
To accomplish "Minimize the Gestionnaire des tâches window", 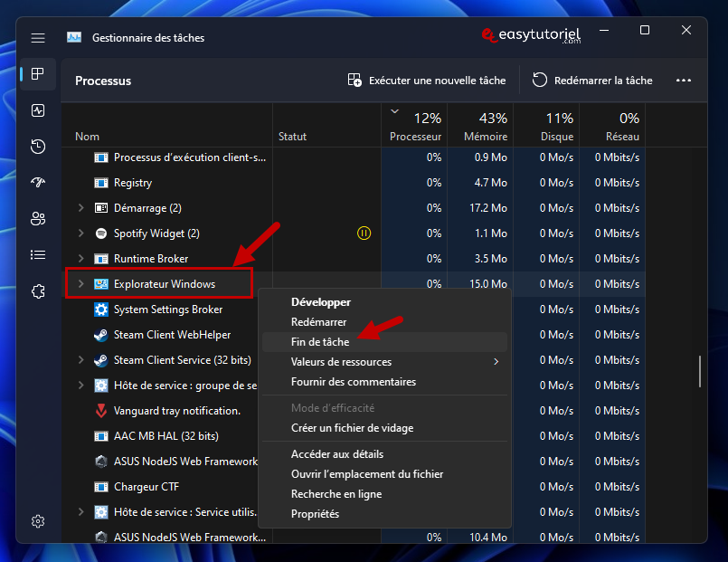I will (x=604, y=31).
